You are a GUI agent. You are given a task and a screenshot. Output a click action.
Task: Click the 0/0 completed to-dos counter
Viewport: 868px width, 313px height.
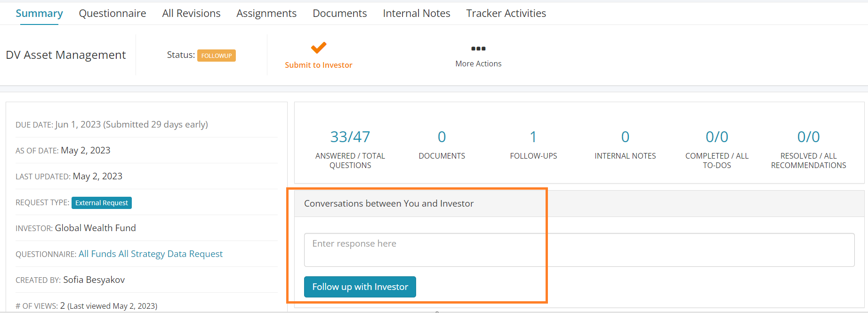[x=717, y=137]
